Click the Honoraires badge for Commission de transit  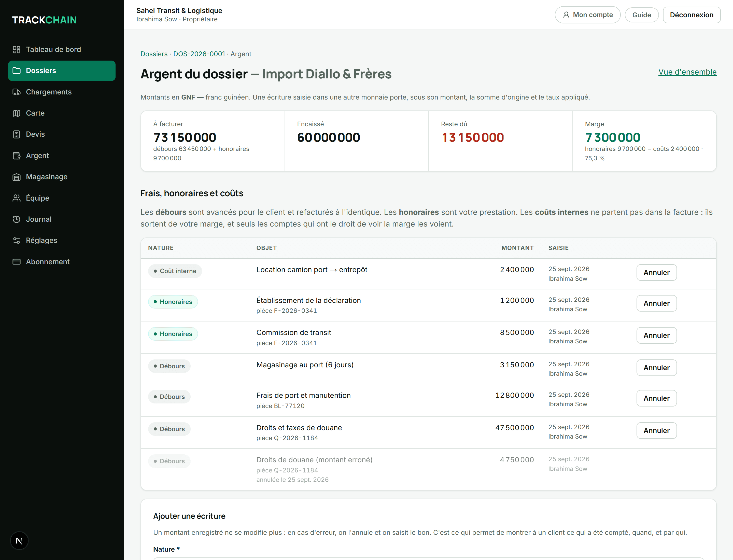click(x=173, y=334)
